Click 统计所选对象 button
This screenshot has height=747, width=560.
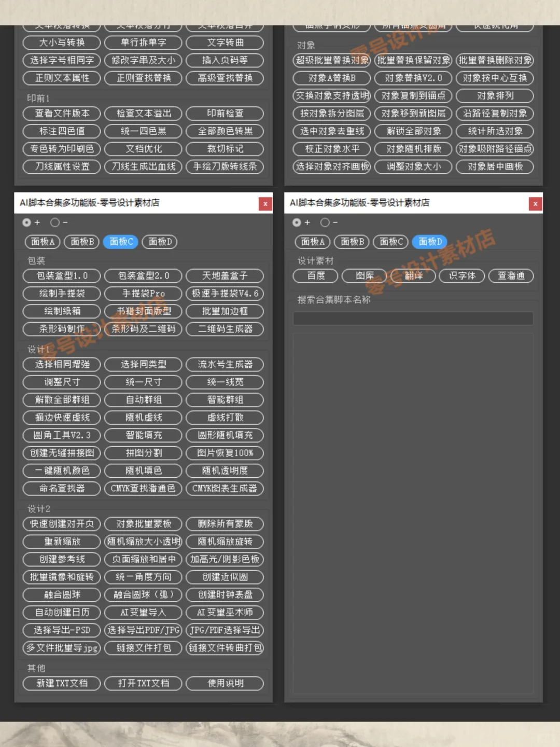[495, 131]
